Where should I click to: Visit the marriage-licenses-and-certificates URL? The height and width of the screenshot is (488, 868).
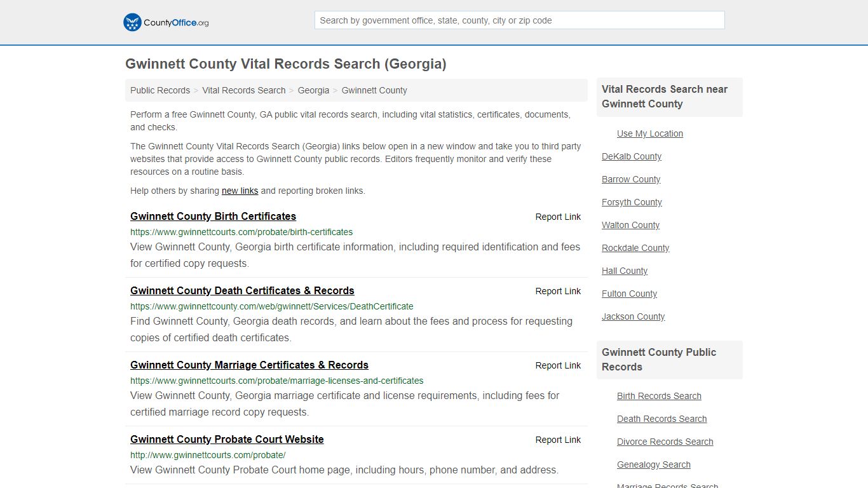click(277, 381)
